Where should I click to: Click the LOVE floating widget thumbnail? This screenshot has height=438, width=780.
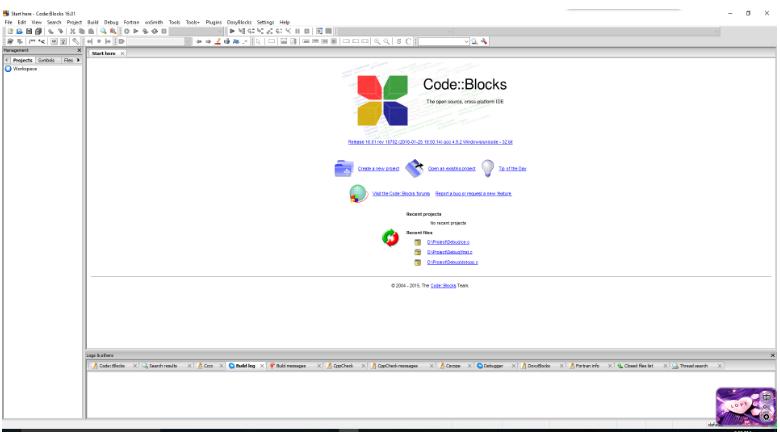pos(745,407)
